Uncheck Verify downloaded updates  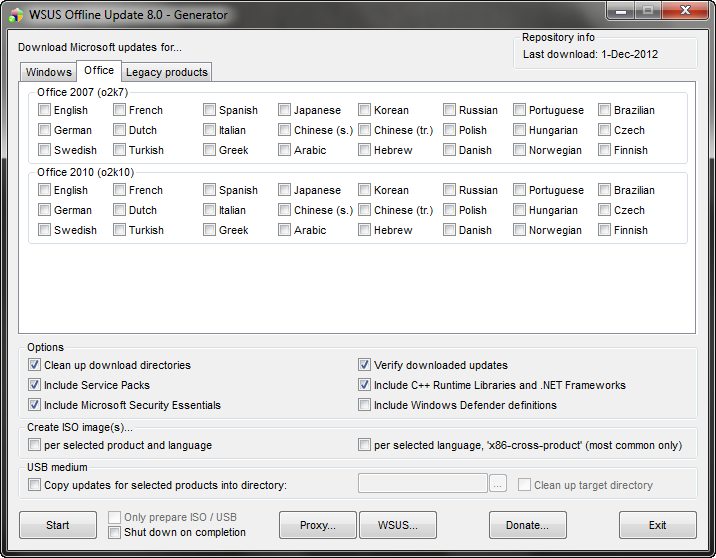point(364,364)
